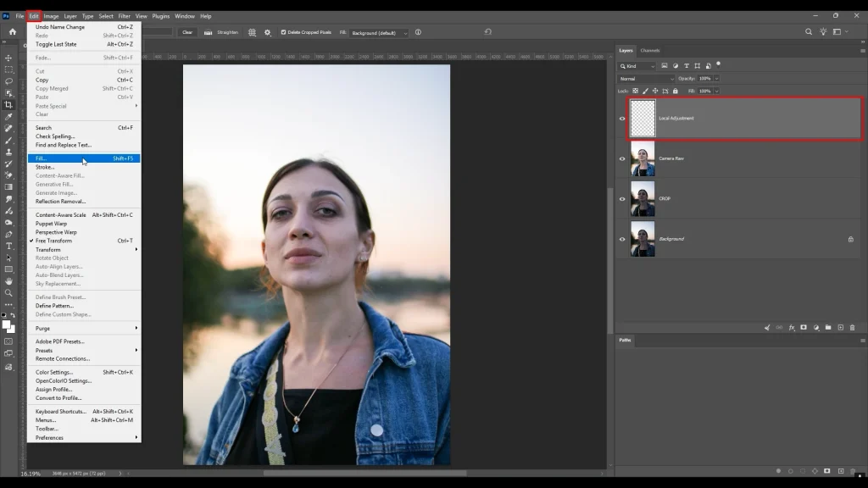Expand the Preferences submenu
The width and height of the screenshot is (868, 488).
[84, 438]
